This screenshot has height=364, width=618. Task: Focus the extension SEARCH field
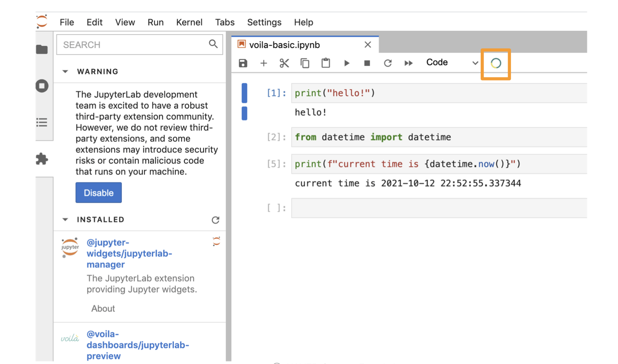click(140, 44)
